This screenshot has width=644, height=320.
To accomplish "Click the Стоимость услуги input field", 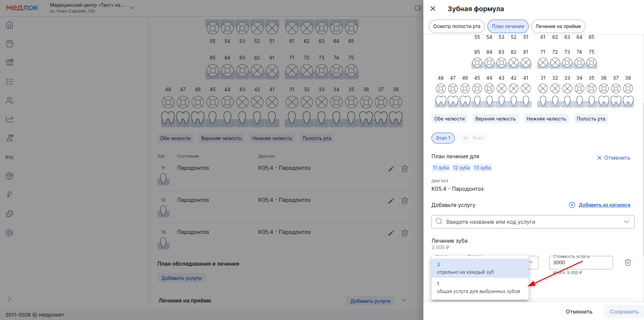I will (581, 263).
